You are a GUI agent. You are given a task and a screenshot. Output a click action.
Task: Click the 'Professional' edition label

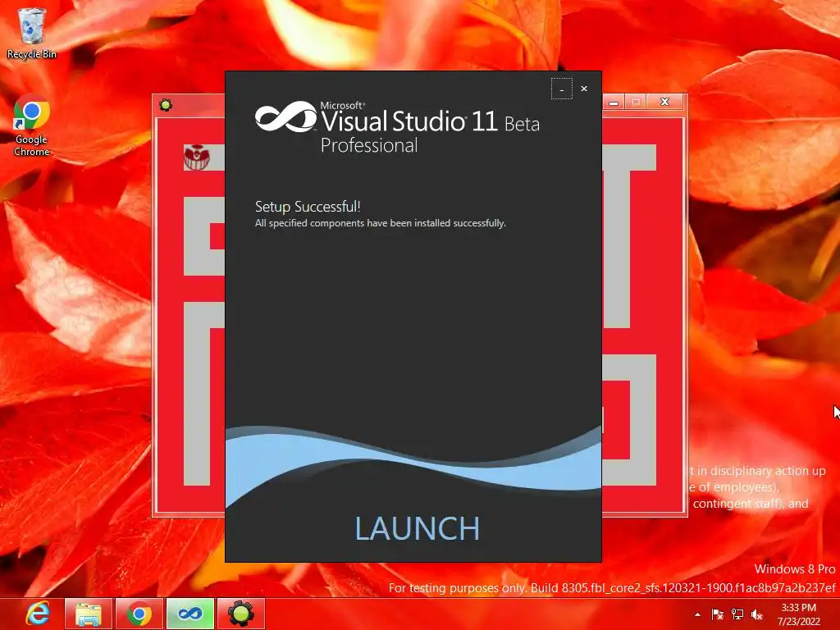(x=369, y=146)
